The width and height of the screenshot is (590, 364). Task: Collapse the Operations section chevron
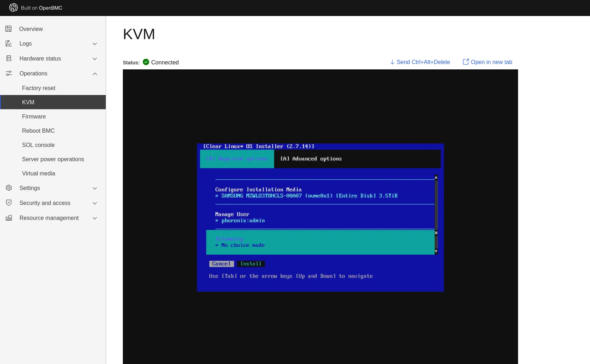pos(95,74)
